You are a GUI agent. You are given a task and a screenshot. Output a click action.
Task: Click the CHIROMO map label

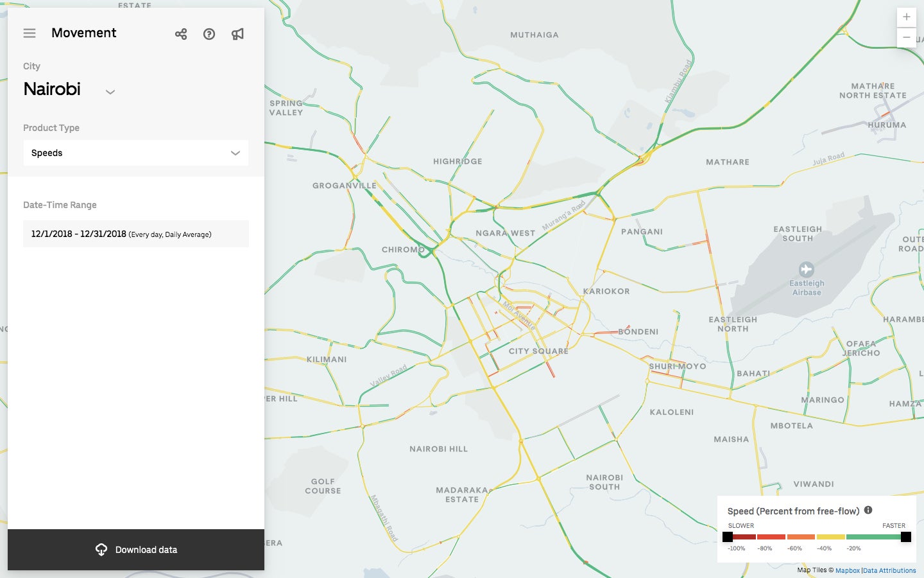(x=403, y=249)
